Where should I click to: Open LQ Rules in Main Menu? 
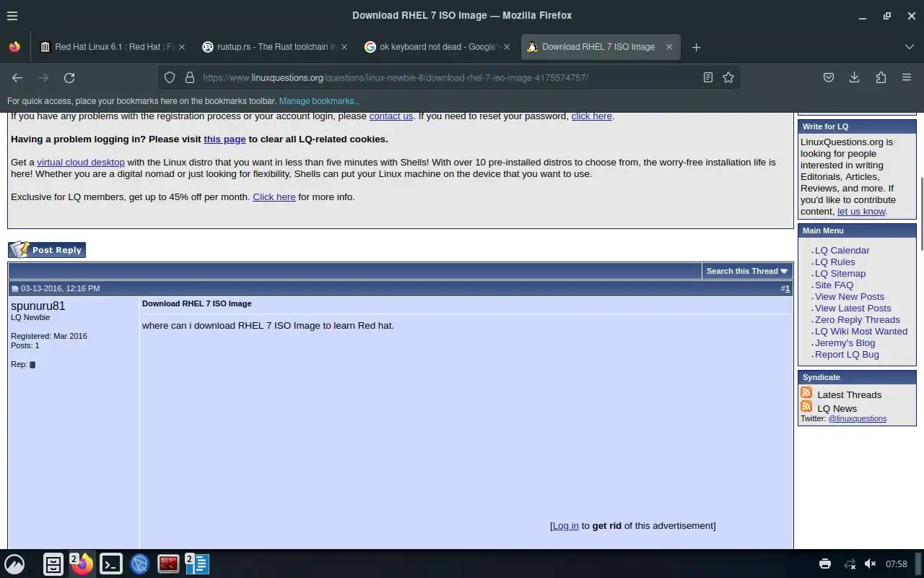834,262
